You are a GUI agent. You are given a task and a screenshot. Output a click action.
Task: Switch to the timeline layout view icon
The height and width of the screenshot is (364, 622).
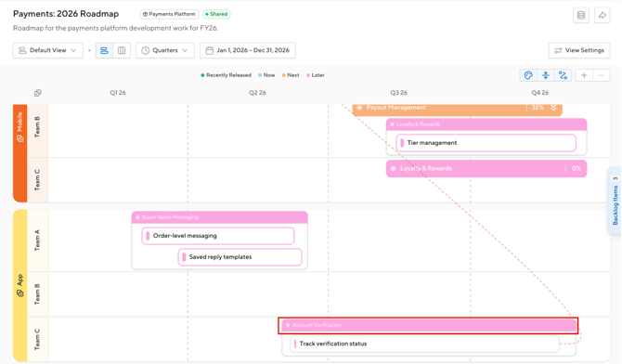(104, 50)
